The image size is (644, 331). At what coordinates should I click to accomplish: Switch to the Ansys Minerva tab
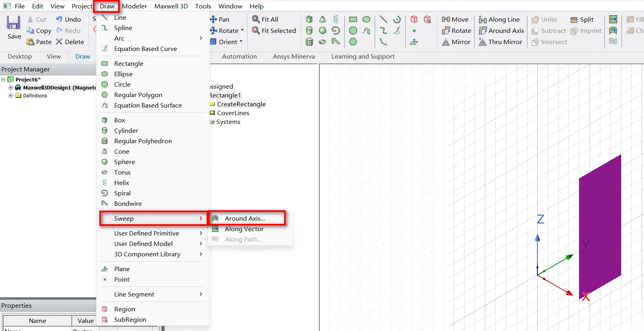point(294,57)
